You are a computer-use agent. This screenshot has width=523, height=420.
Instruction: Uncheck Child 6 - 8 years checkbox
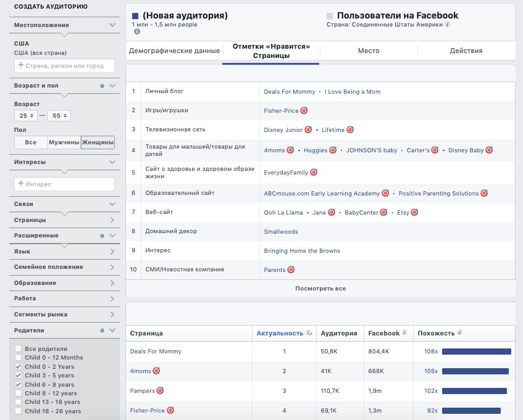[19, 384]
